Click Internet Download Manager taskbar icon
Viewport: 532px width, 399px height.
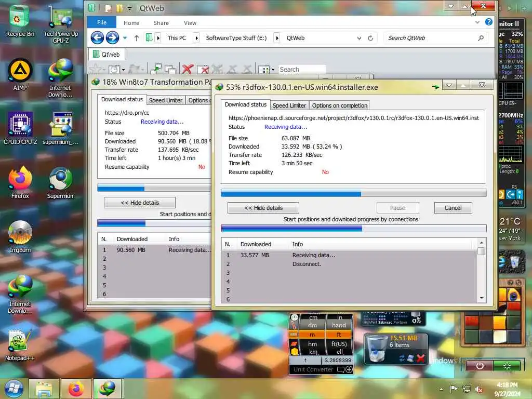point(107,389)
